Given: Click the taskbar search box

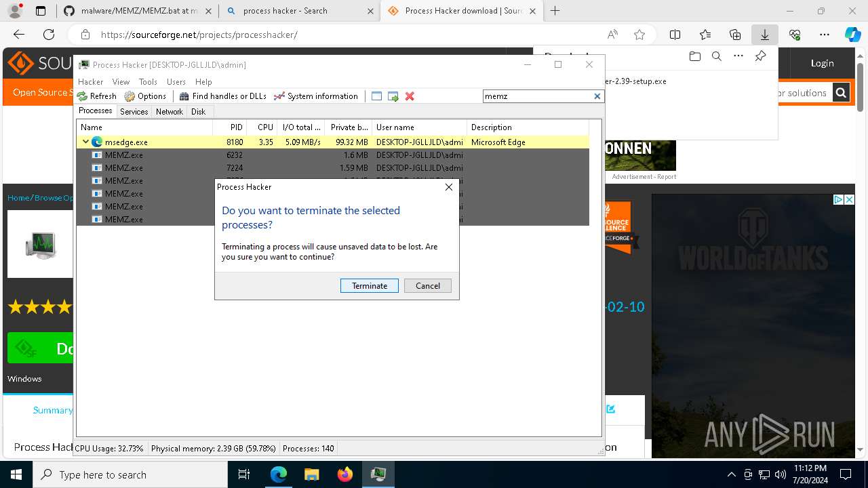Looking at the screenshot, I should (x=130, y=474).
